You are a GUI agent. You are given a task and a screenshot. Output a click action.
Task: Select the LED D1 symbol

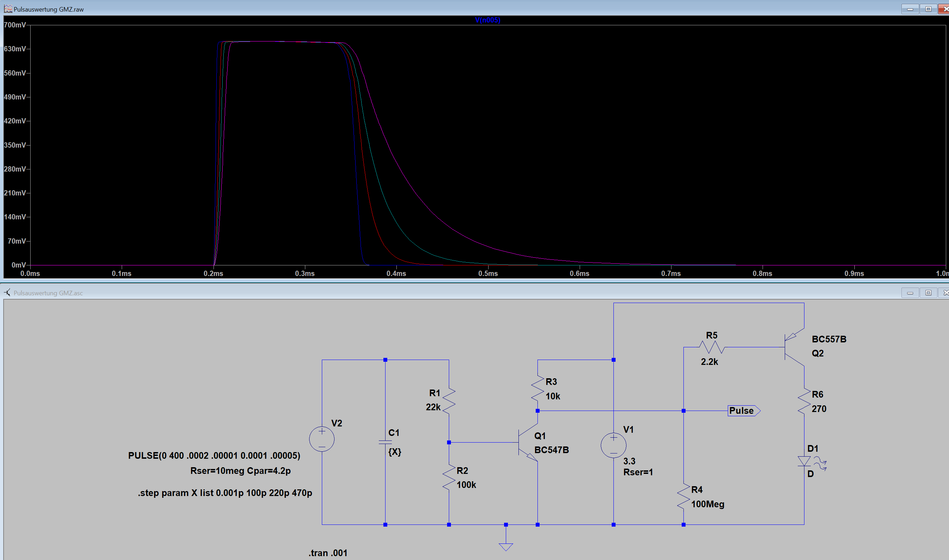pyautogui.click(x=811, y=463)
